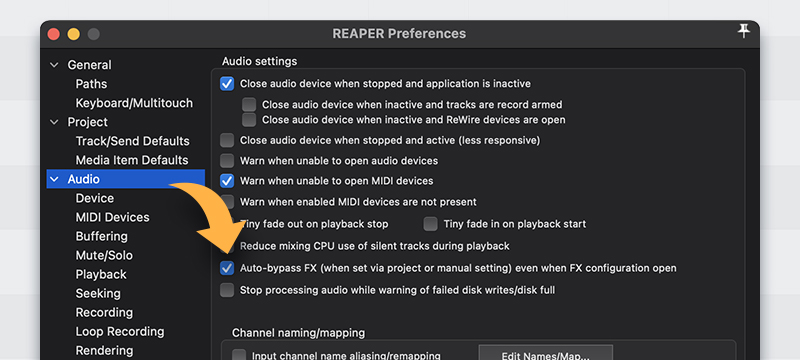Open the Loop Recording preferences page
Image resolution: width=800 pixels, height=360 pixels.
point(120,331)
